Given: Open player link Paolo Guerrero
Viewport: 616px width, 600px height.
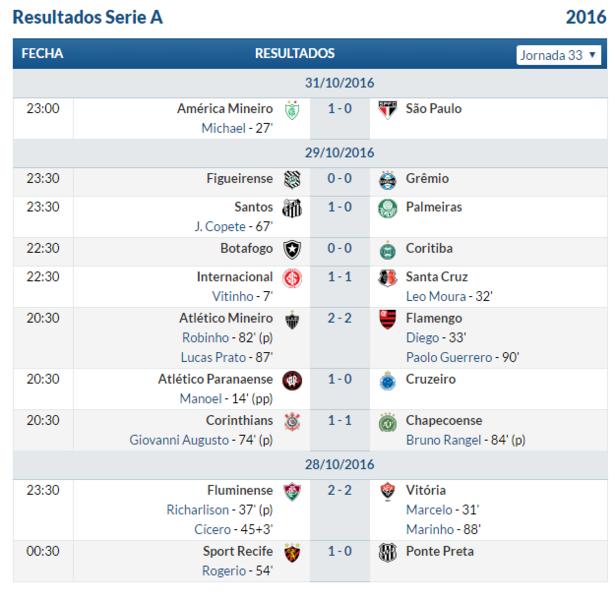Looking at the screenshot, I should [449, 357].
